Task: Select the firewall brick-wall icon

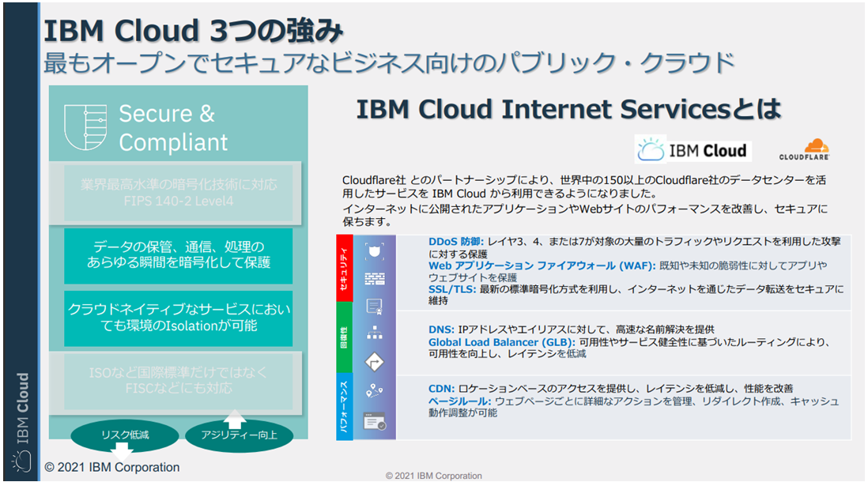Action: click(x=375, y=279)
